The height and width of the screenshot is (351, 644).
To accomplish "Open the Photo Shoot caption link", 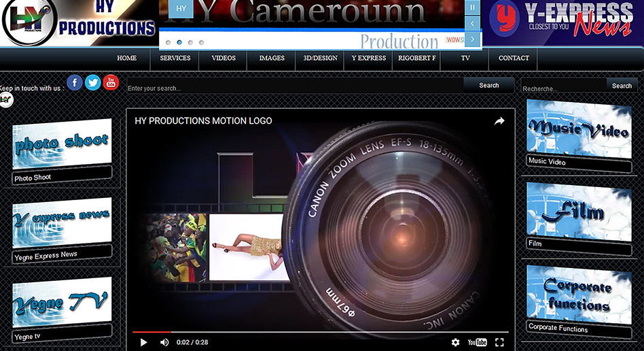I will [33, 178].
